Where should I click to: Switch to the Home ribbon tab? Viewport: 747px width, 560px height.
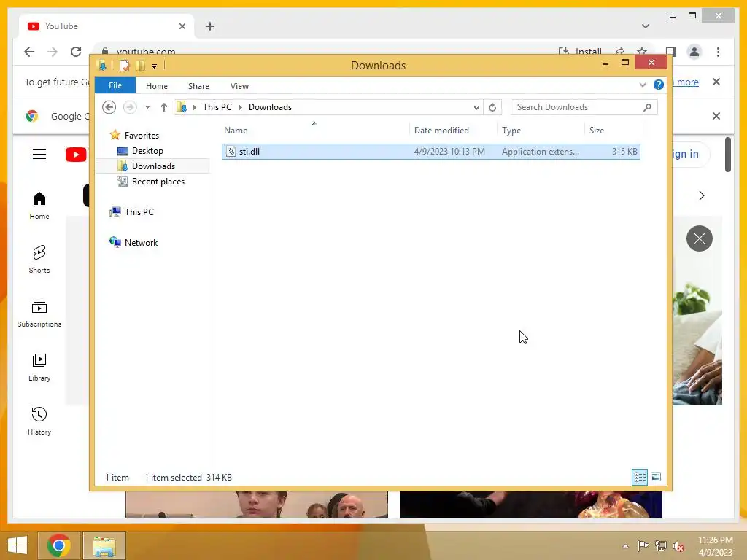click(x=157, y=86)
